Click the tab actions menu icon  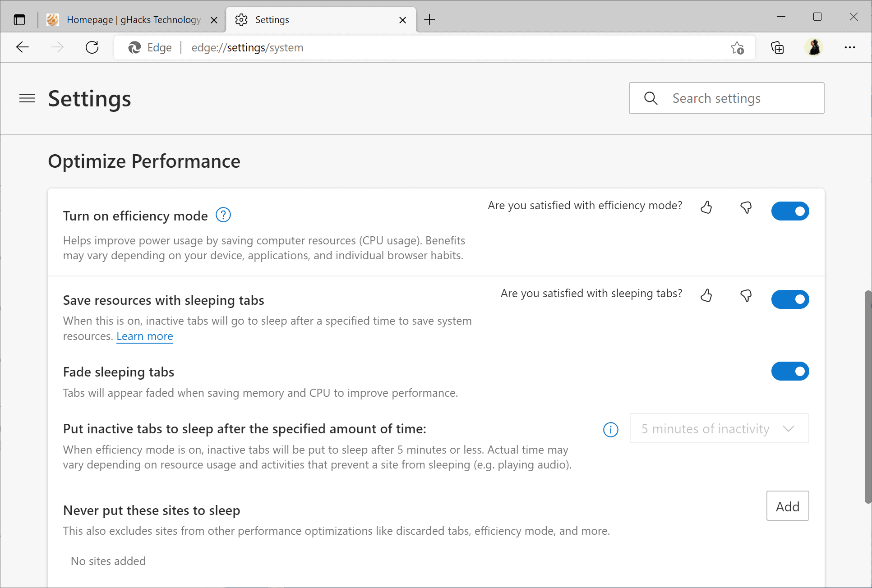(x=19, y=19)
